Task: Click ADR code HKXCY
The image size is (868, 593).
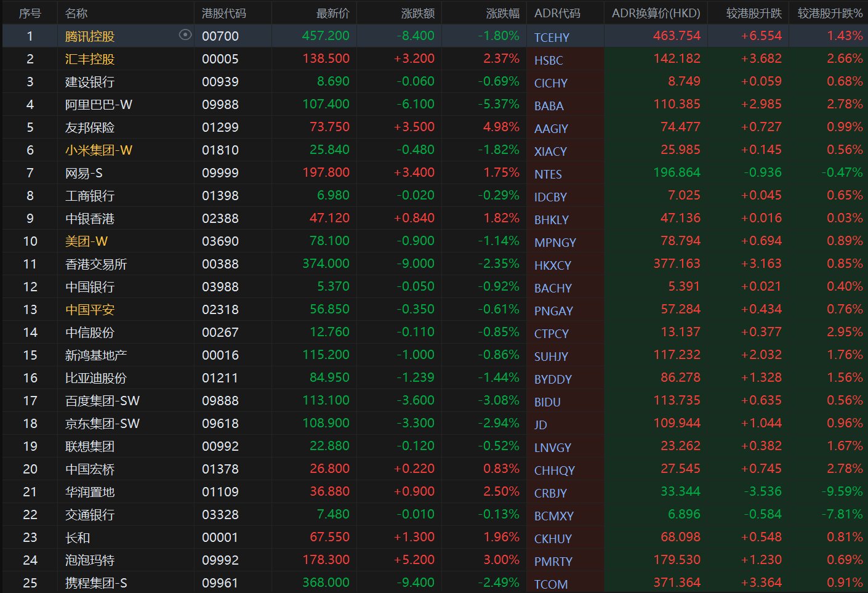Action: tap(553, 265)
